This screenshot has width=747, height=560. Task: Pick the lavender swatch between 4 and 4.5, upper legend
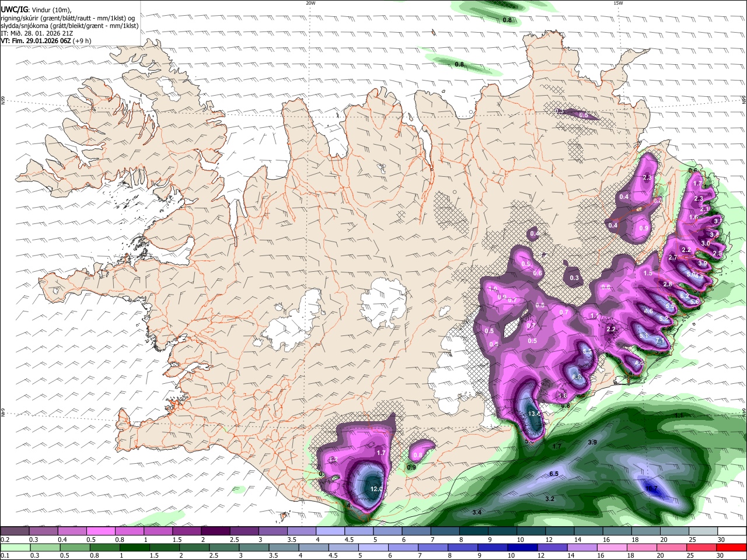pyautogui.click(x=329, y=531)
